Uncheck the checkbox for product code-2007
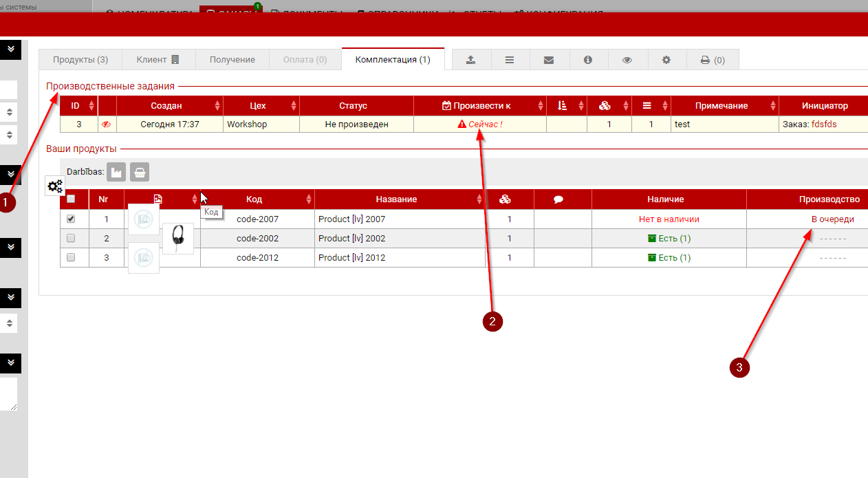Screen dimensions: 868x478 (x=71, y=219)
